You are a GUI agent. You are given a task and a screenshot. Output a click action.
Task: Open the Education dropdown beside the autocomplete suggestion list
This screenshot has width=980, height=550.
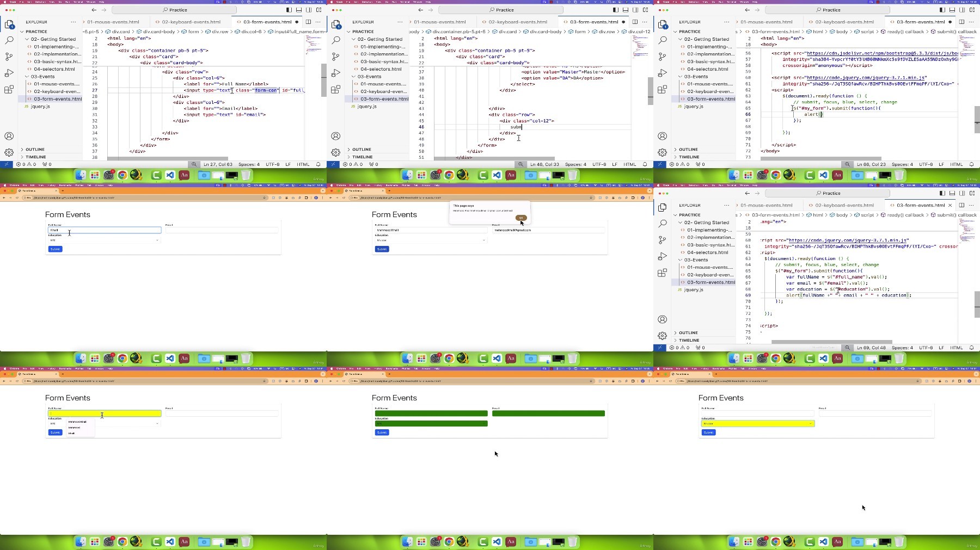click(104, 423)
